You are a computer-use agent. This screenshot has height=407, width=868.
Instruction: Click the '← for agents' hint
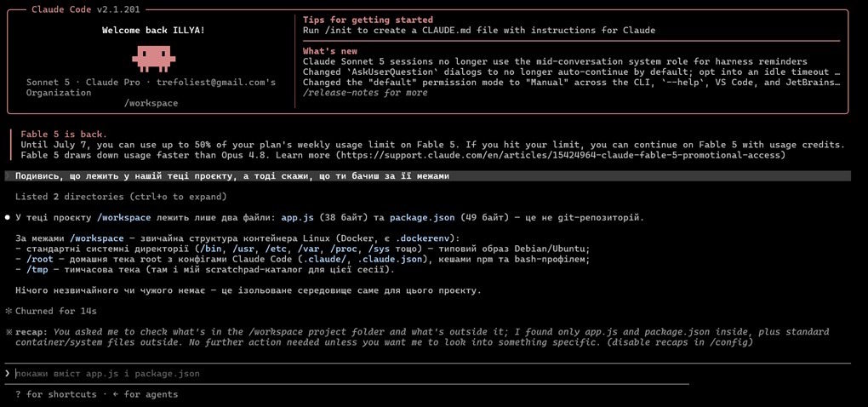point(145,394)
